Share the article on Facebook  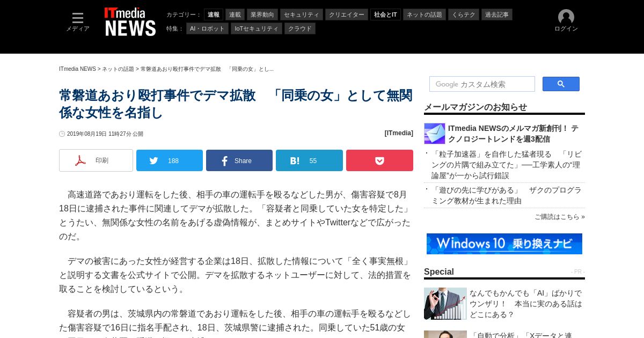tap(239, 160)
